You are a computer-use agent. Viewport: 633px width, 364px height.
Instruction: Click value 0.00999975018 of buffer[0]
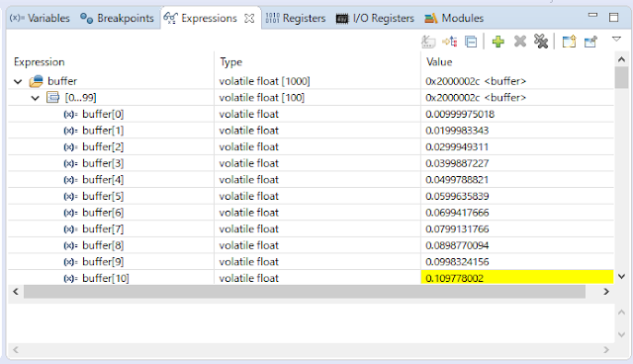coord(460,114)
